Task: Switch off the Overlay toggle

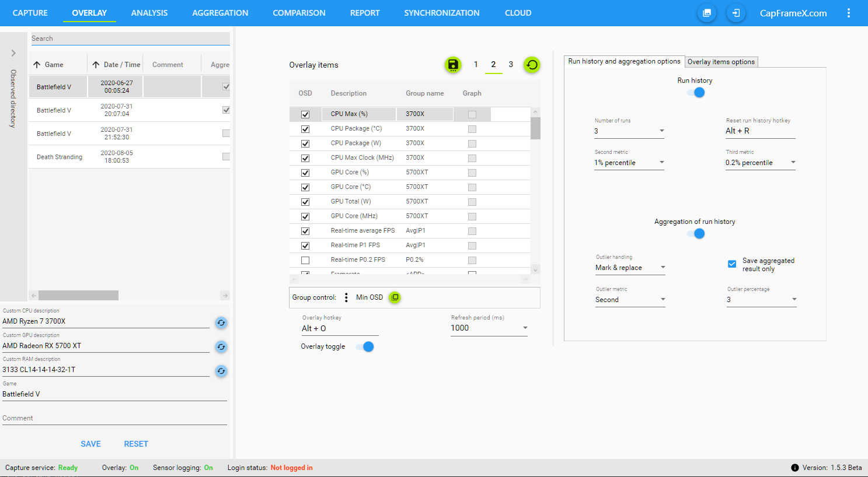Action: (x=365, y=347)
